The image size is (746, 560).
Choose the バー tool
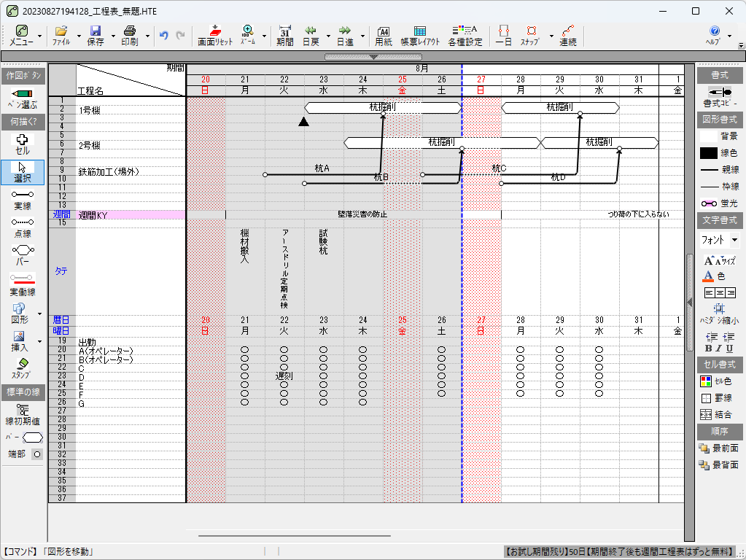click(x=23, y=255)
